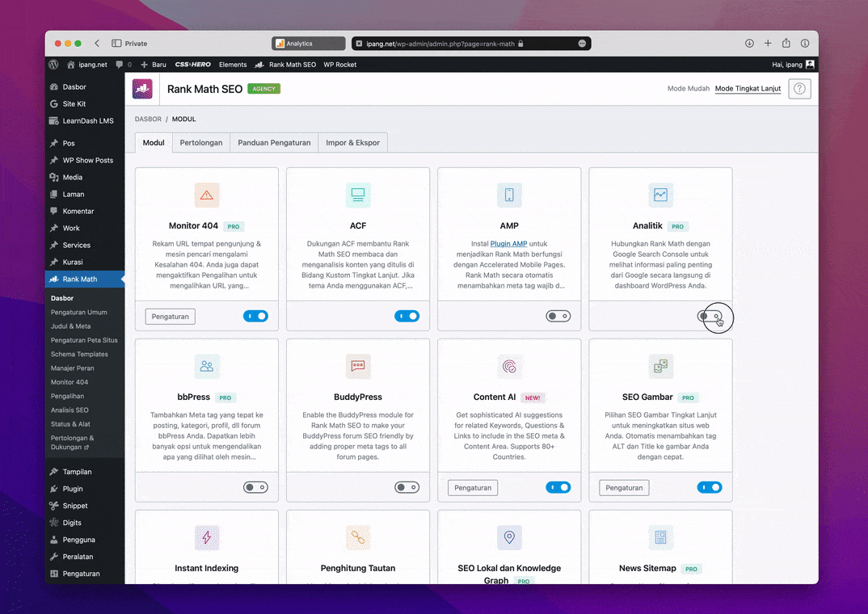Click the Rank Math SEO logo icon
The height and width of the screenshot is (614, 868).
coord(142,89)
